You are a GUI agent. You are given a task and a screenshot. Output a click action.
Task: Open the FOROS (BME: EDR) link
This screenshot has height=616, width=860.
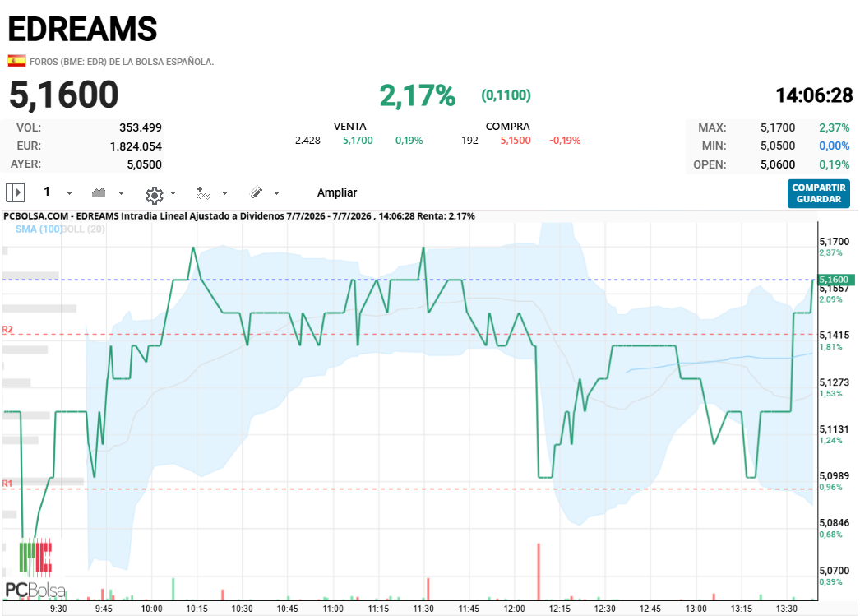pyautogui.click(x=68, y=62)
